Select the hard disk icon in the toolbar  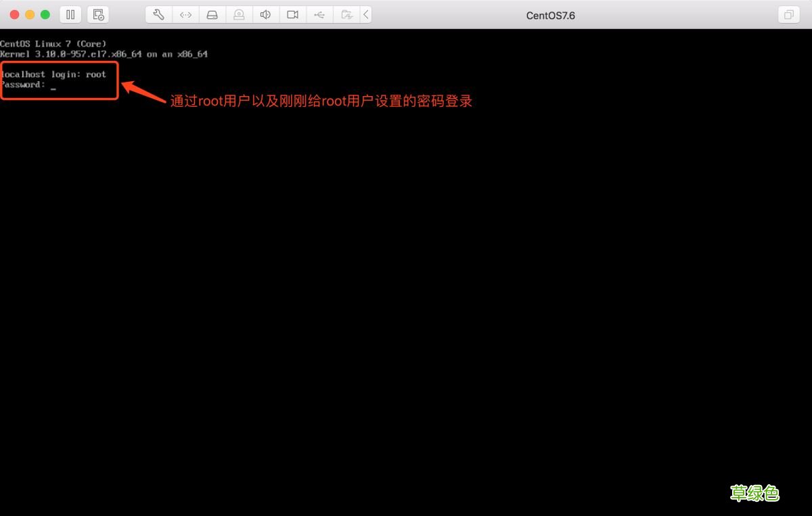(x=212, y=14)
